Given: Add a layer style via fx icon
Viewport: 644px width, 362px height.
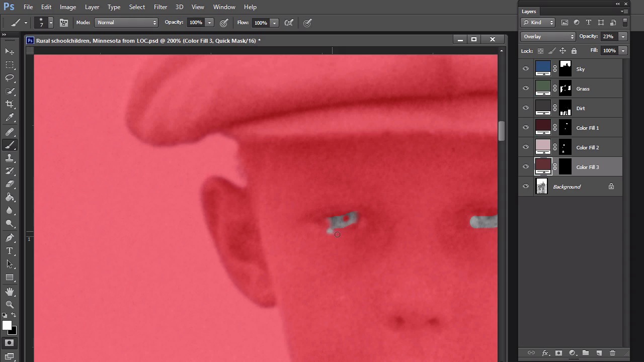Looking at the screenshot, I should (545, 353).
